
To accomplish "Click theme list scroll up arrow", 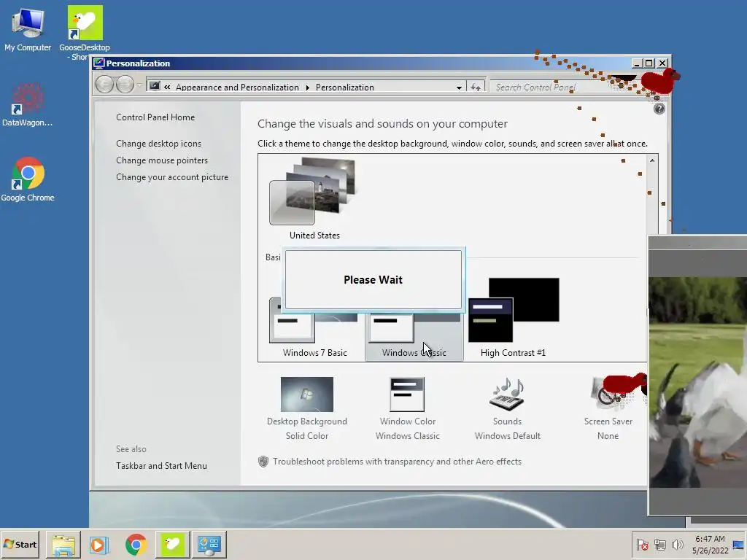I will [652, 161].
